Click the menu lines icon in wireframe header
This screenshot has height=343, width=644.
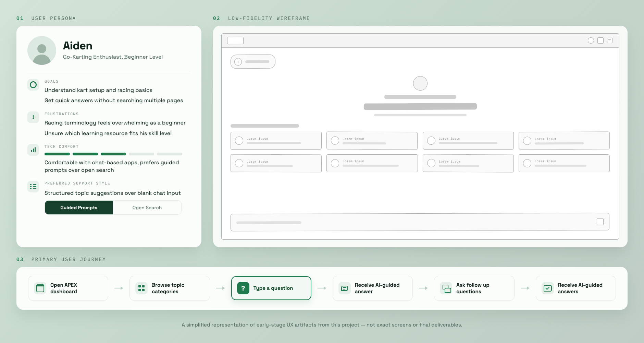tap(610, 40)
